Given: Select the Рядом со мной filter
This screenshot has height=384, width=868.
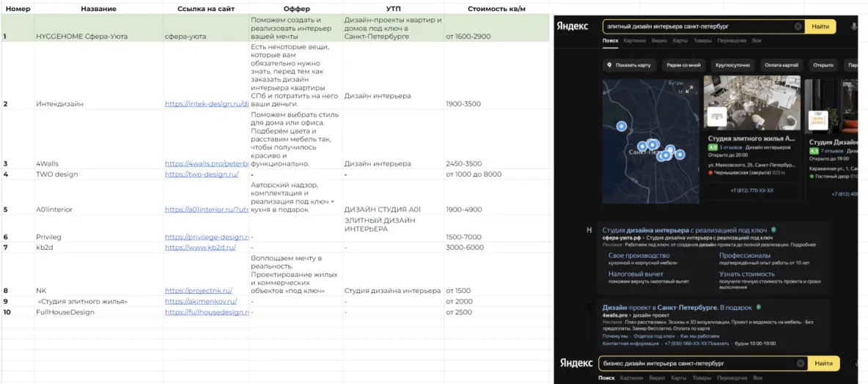Looking at the screenshot, I should (684, 65).
